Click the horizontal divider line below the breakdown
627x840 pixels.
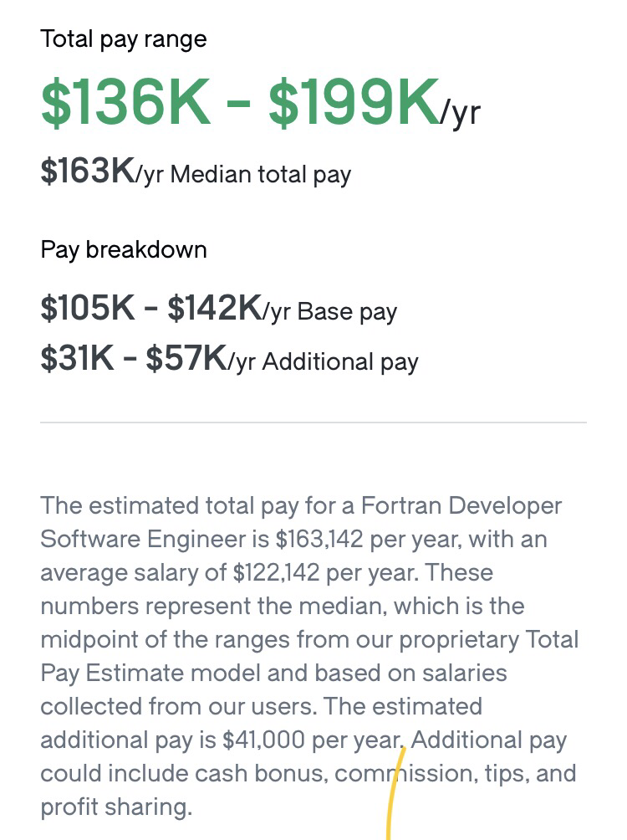click(x=313, y=423)
